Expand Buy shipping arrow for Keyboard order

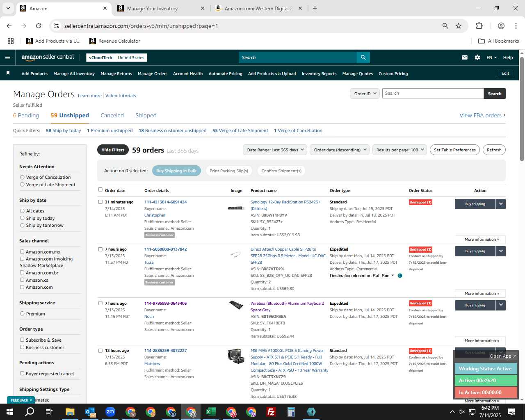[500, 305]
